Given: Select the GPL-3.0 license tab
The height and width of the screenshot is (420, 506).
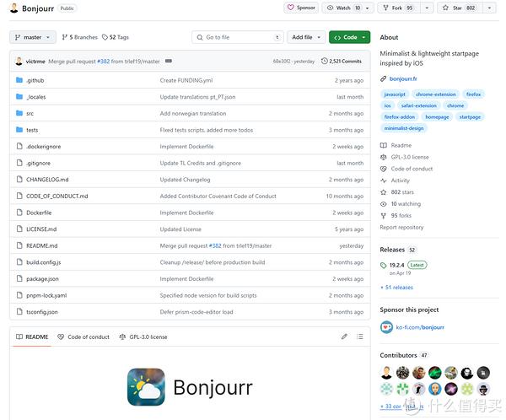Looking at the screenshot, I should (143, 337).
